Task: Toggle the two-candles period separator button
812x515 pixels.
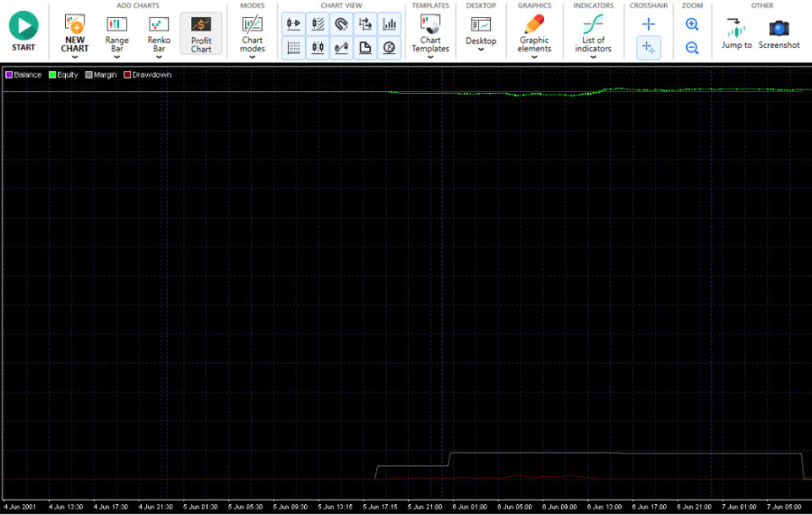Action: (x=318, y=48)
